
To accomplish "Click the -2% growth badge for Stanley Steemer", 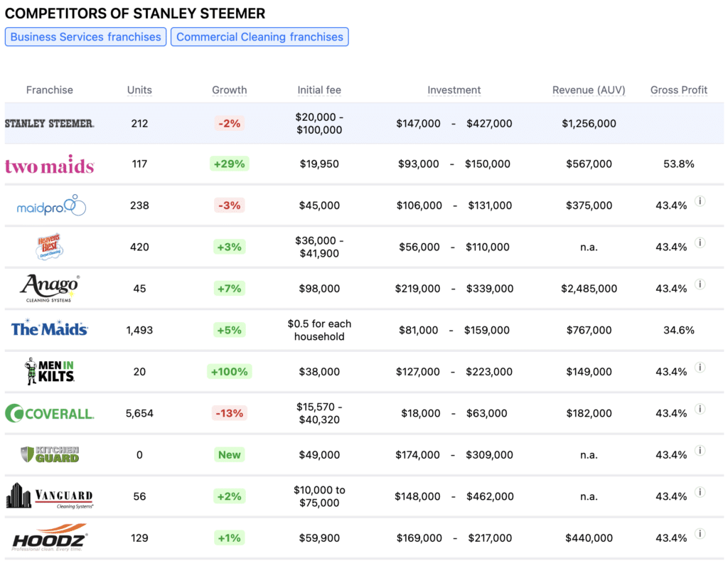I will click(x=230, y=124).
